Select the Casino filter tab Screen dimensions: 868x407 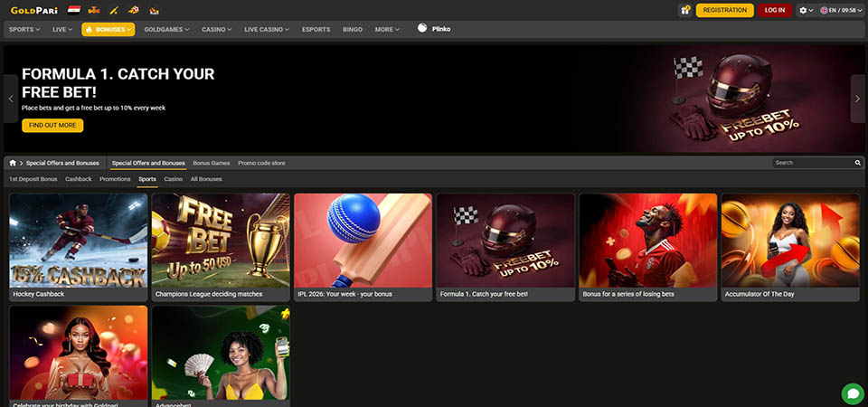[174, 179]
